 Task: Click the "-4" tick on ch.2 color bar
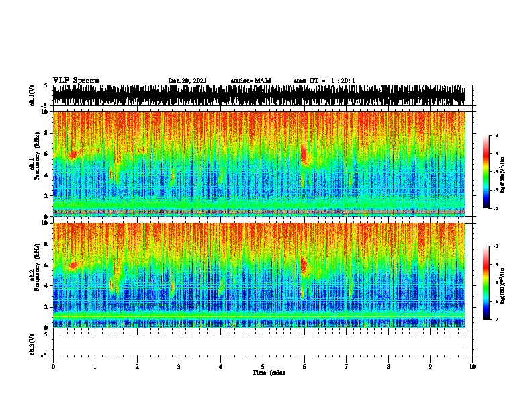pyautogui.click(x=496, y=265)
